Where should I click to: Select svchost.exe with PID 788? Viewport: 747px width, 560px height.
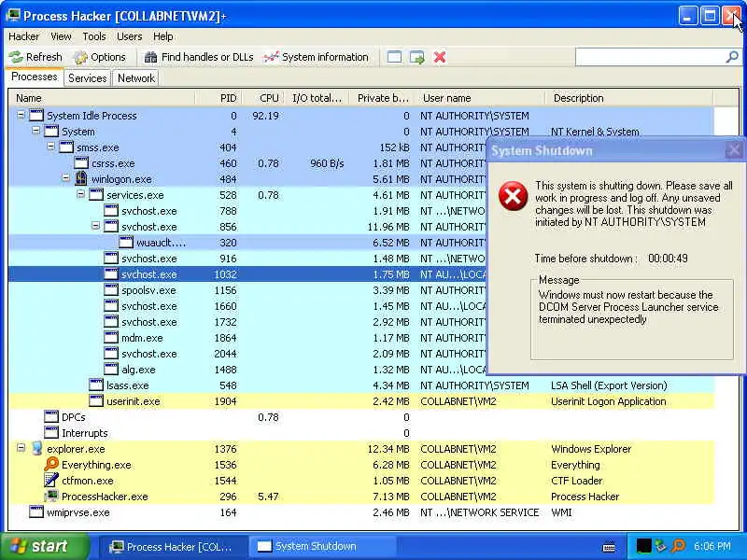pos(247,211)
